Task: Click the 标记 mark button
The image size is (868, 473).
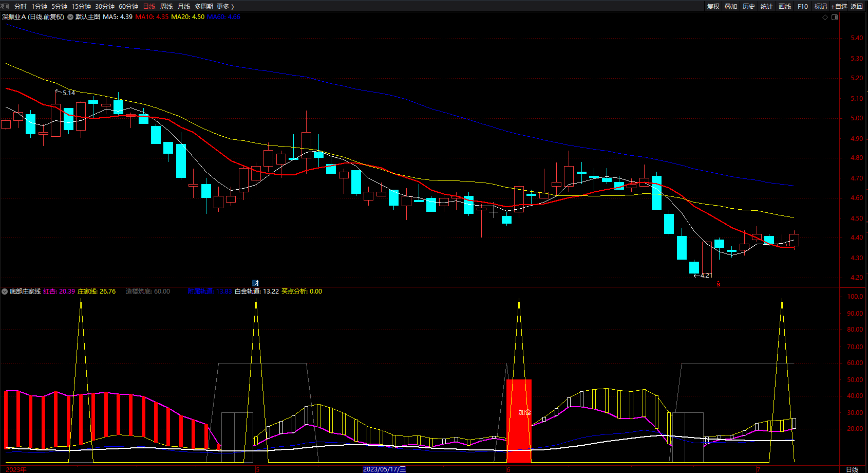Action: (821, 7)
